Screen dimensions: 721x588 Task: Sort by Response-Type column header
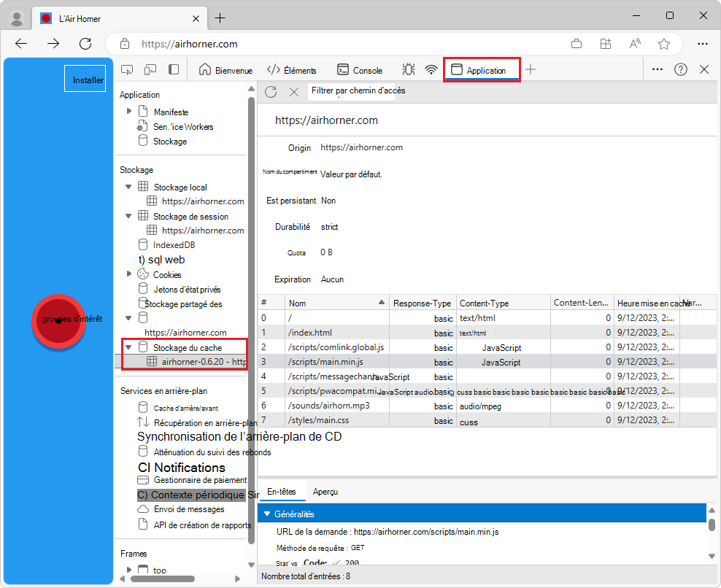[423, 303]
